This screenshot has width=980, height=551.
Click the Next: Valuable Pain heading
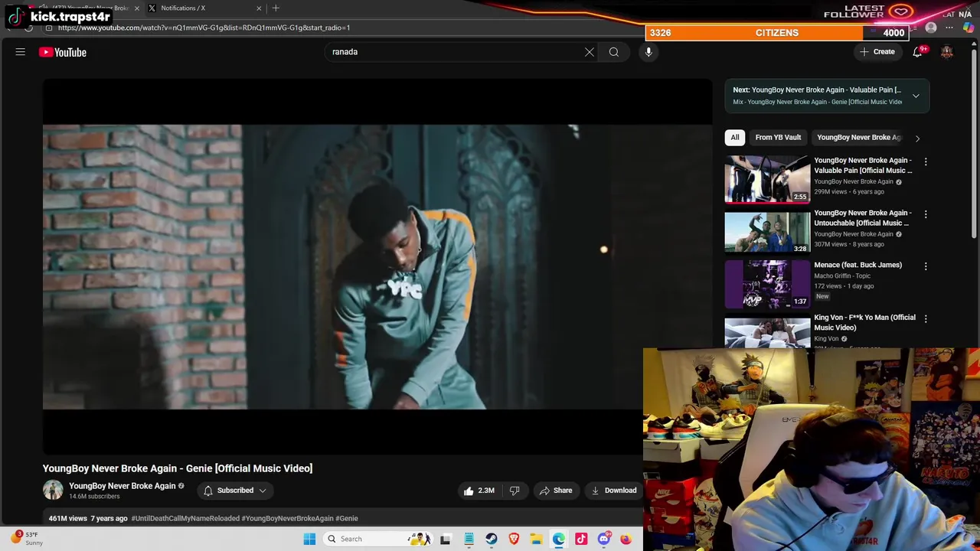point(817,90)
